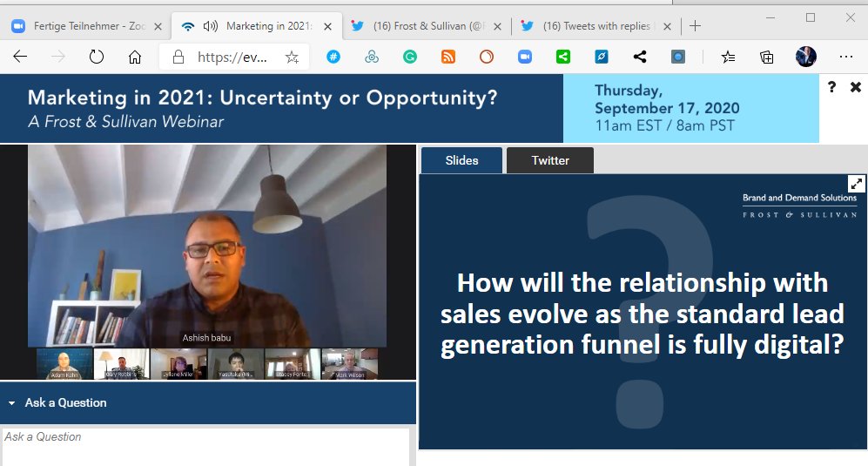The width and height of the screenshot is (868, 466).
Task: View site security lock information
Action: coord(178,57)
